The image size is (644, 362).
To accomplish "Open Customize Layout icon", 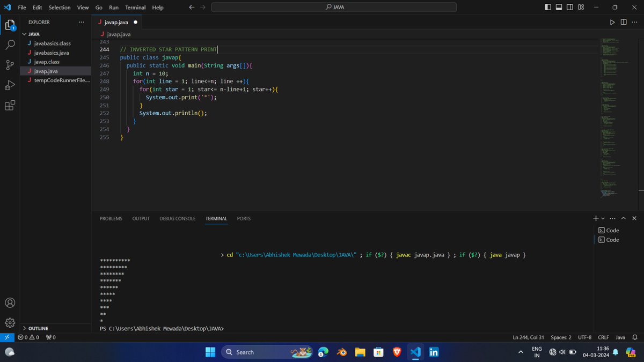I will coord(581,7).
